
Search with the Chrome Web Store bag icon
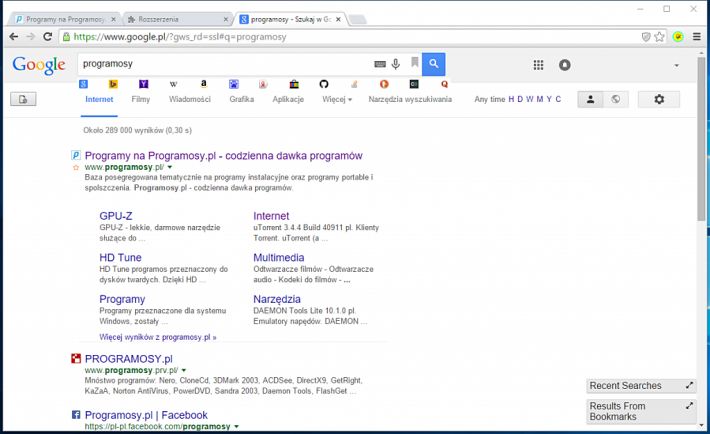point(294,84)
